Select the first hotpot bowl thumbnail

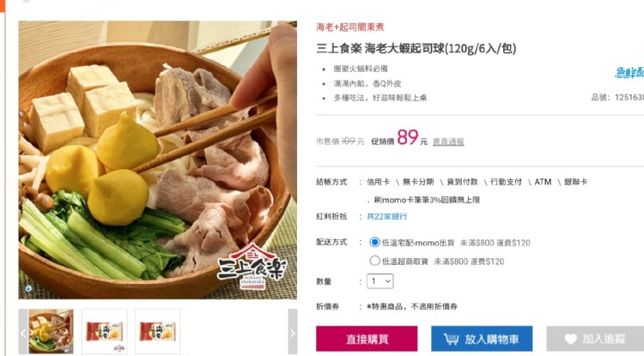(51, 331)
